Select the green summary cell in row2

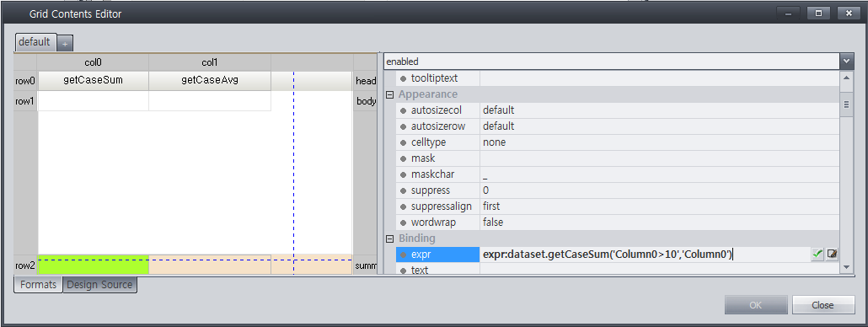pyautogui.click(x=93, y=265)
